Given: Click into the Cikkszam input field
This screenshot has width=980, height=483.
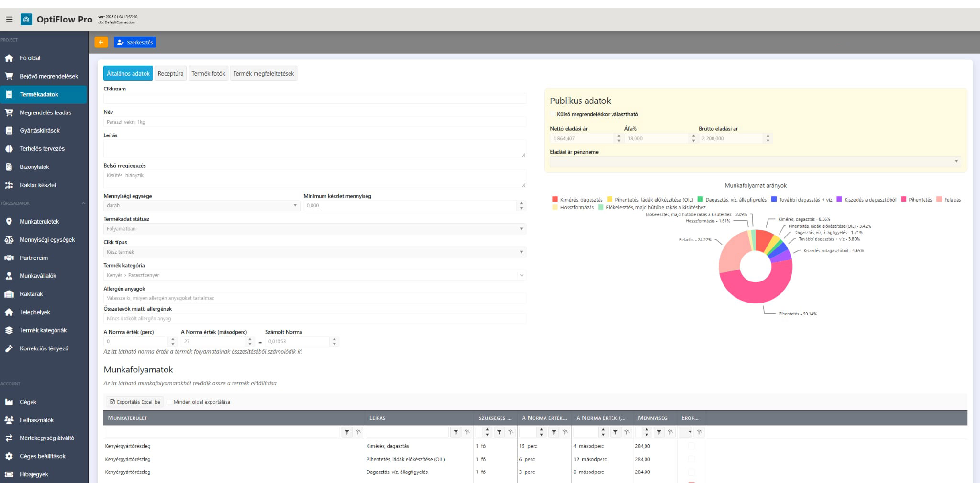Looking at the screenshot, I should (314, 99).
